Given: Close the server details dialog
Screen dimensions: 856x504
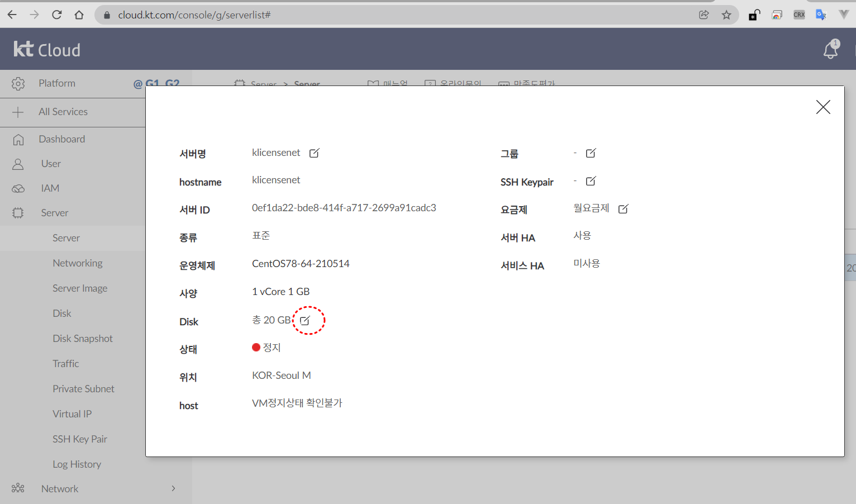Looking at the screenshot, I should tap(823, 107).
